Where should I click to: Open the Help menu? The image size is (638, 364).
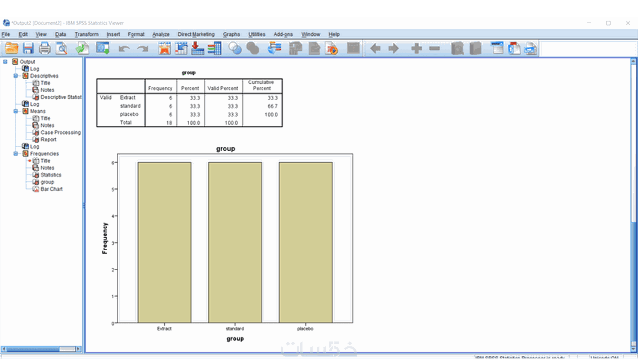(x=334, y=34)
